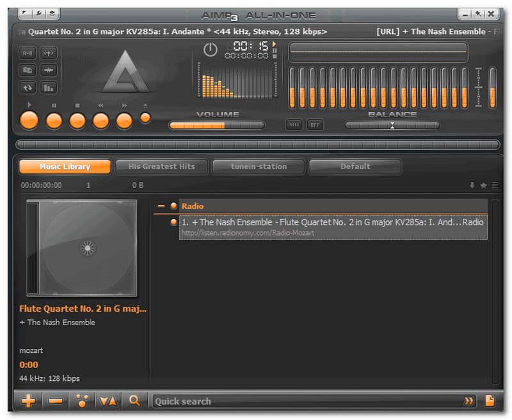Click the orange '0:00' duration

(29, 364)
